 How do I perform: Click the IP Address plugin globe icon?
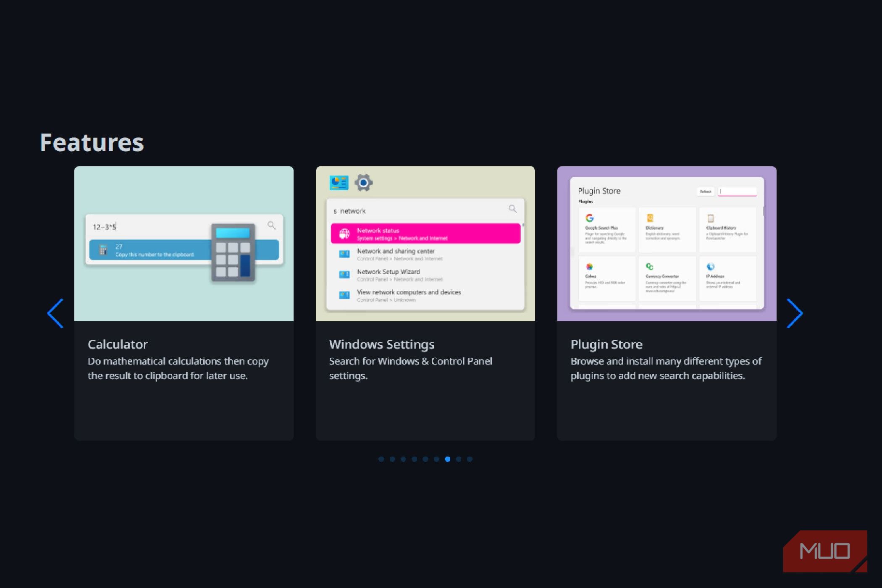[x=711, y=266]
